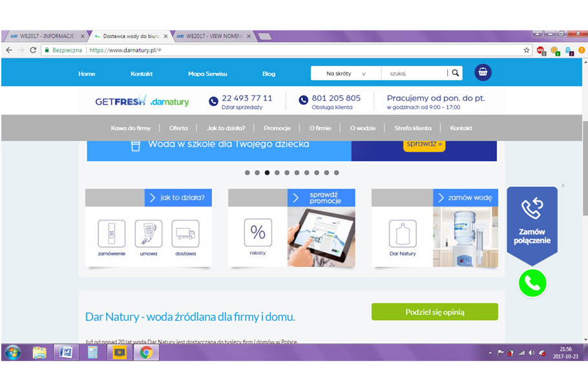Go to Home in the blue bar
588x390 pixels.
[x=87, y=74]
